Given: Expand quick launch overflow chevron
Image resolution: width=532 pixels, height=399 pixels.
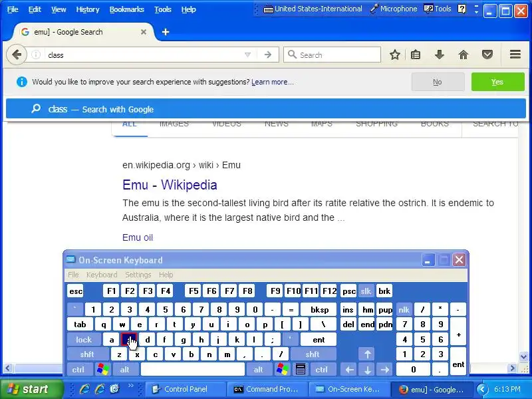Looking at the screenshot, I should (130, 386).
